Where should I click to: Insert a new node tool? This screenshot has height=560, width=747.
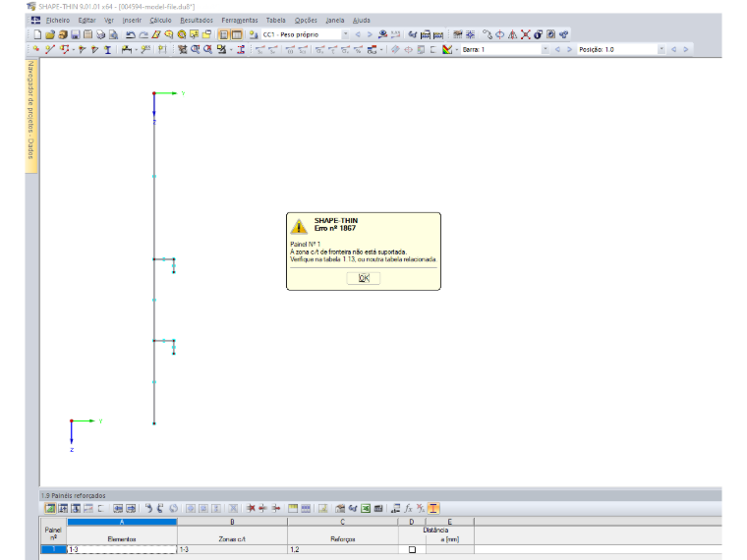36,49
